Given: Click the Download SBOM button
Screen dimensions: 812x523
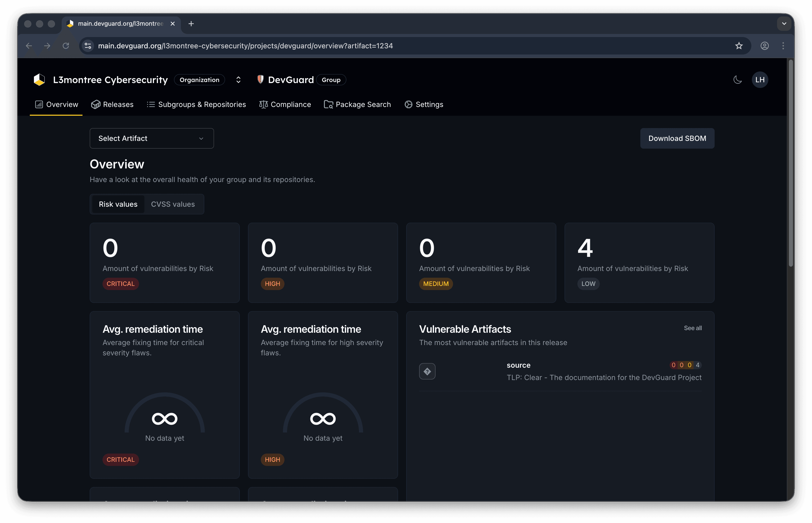Looking at the screenshot, I should pyautogui.click(x=677, y=138).
